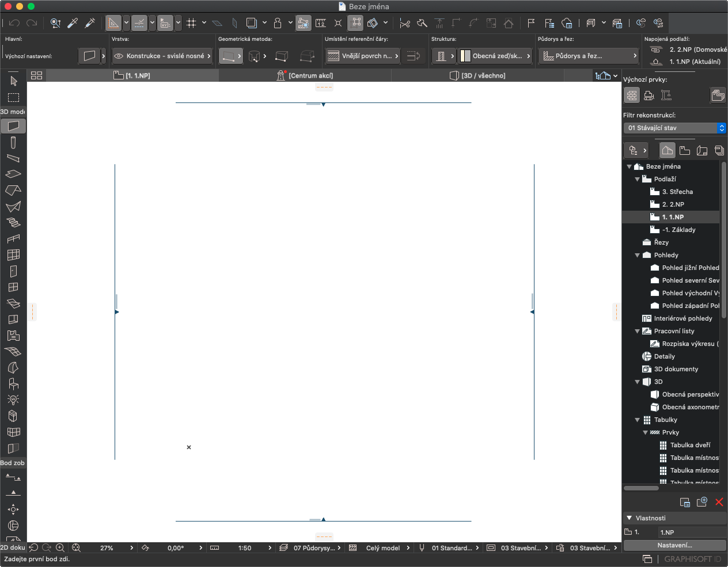The width and height of the screenshot is (728, 567).
Task: Open Půdorys a řez... settings button
Action: tap(589, 56)
